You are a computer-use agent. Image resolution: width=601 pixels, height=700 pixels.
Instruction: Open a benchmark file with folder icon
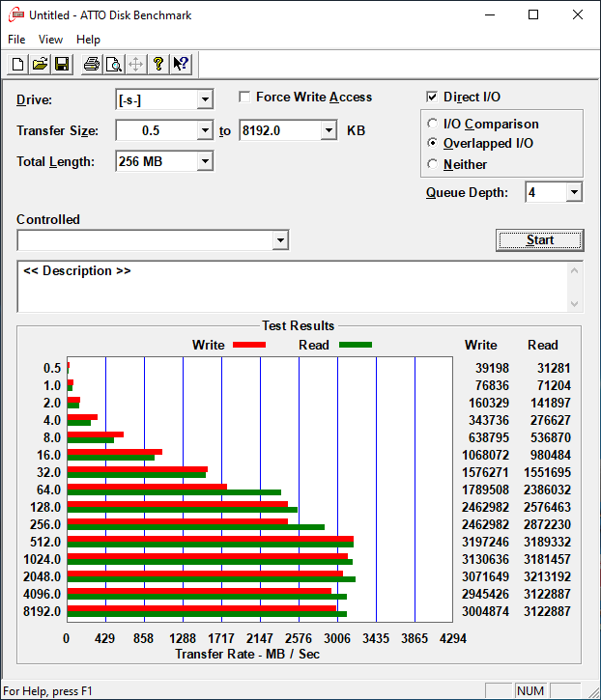click(40, 65)
